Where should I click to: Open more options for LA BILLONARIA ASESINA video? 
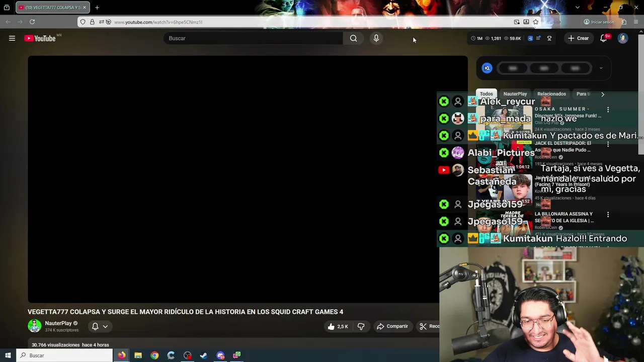click(x=608, y=215)
